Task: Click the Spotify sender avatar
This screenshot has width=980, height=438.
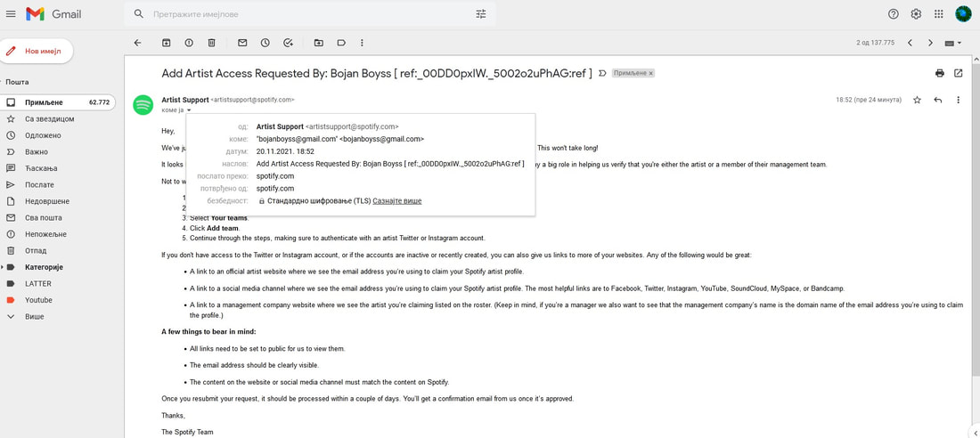Action: click(x=143, y=104)
